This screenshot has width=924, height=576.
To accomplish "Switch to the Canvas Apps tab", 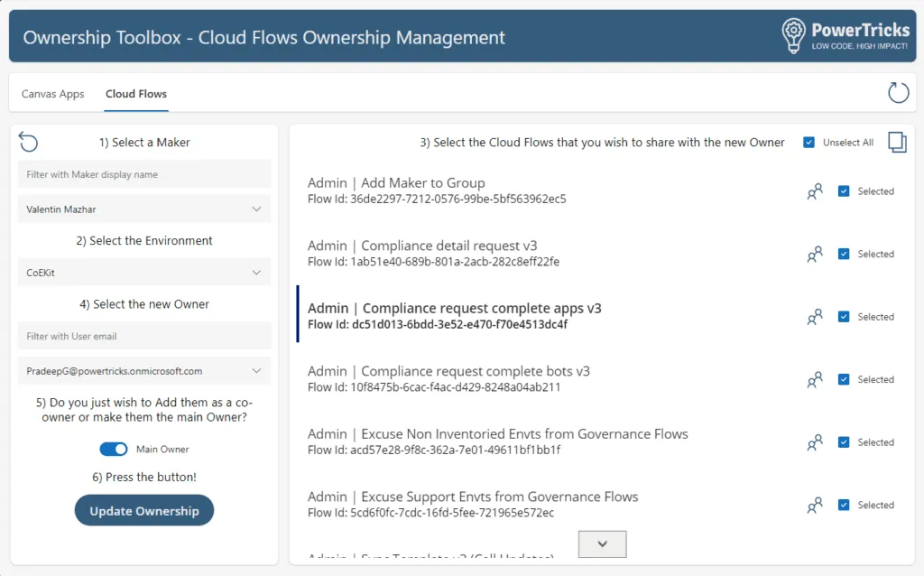I will click(x=53, y=94).
